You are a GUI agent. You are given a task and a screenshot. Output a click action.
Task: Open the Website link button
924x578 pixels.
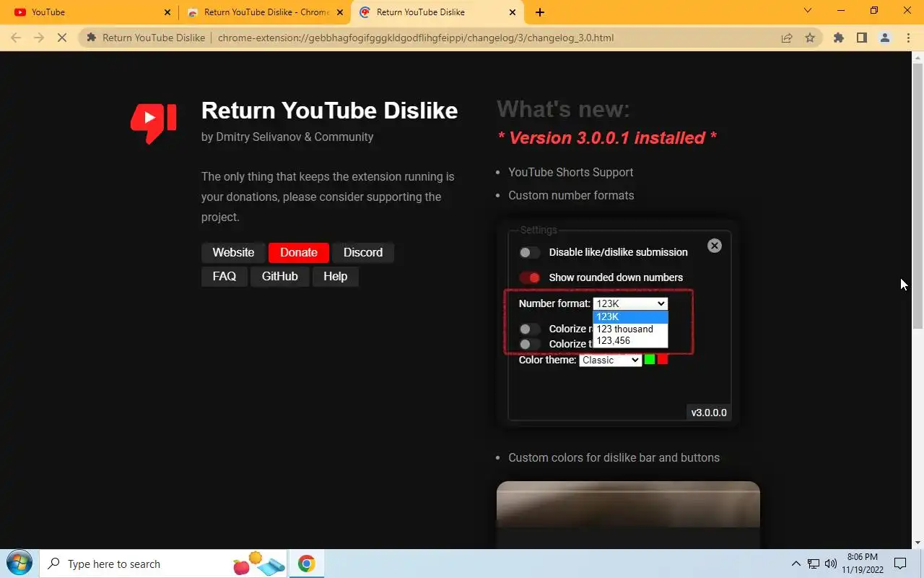tap(233, 252)
